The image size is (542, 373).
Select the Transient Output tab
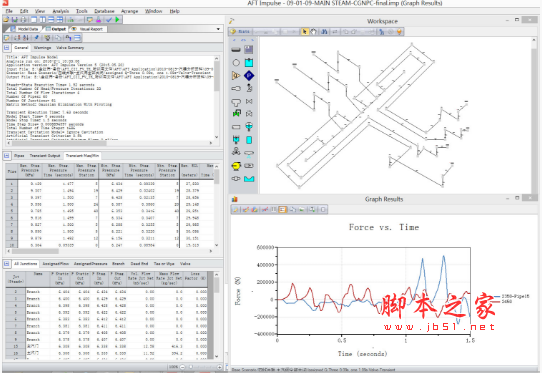45,156
